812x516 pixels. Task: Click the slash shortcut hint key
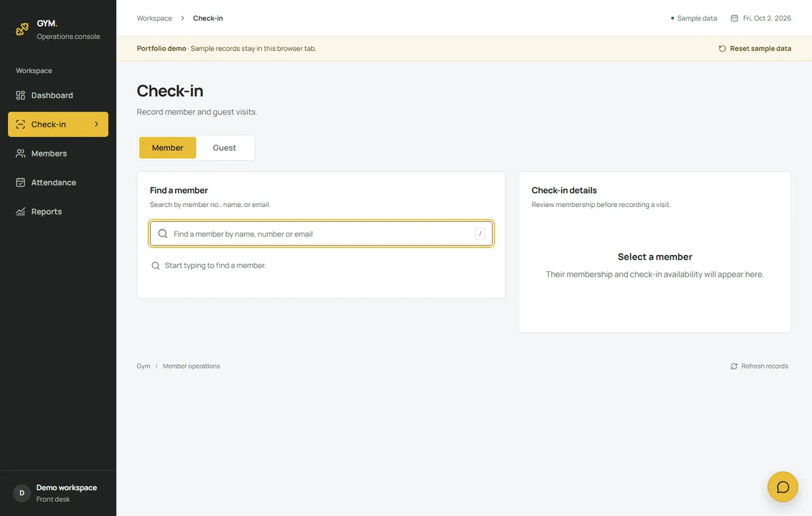[480, 234]
